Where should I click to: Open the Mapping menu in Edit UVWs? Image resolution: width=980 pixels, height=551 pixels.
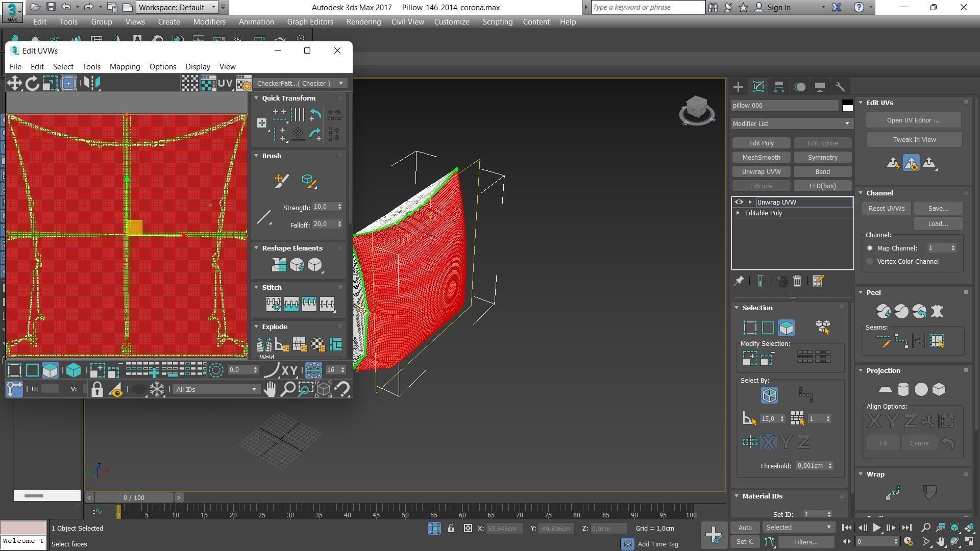(125, 67)
